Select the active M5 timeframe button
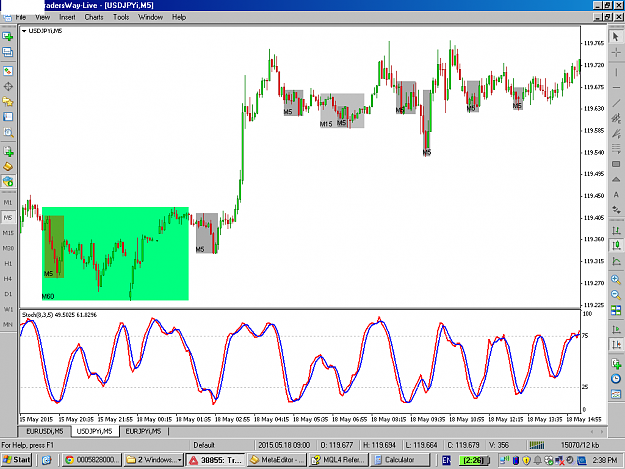This screenshot has height=469, width=625. click(x=8, y=218)
